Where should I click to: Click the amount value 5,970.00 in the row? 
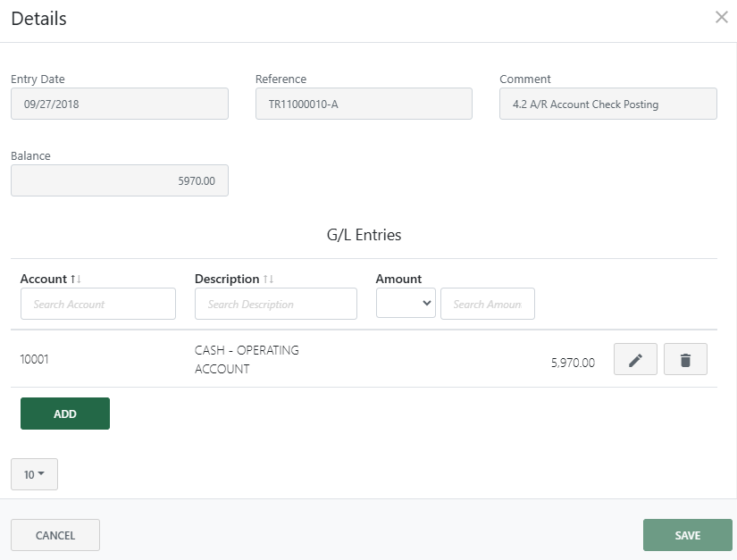(572, 359)
